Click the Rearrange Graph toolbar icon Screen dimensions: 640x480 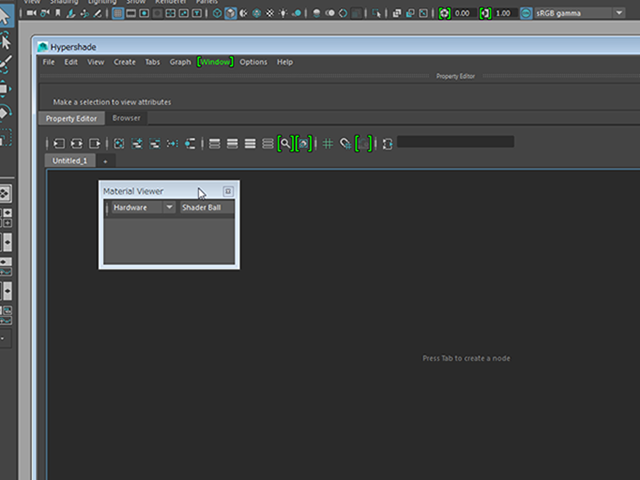tap(171, 144)
